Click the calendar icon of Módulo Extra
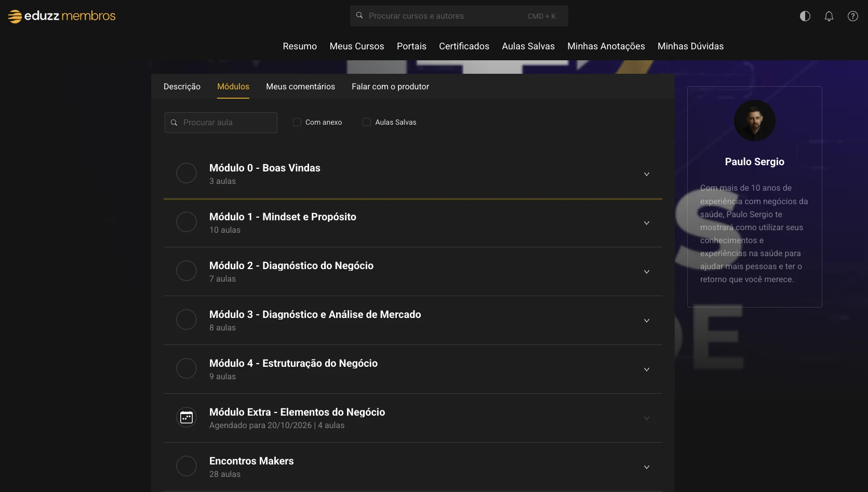Image resolution: width=868 pixels, height=492 pixels. (x=186, y=417)
